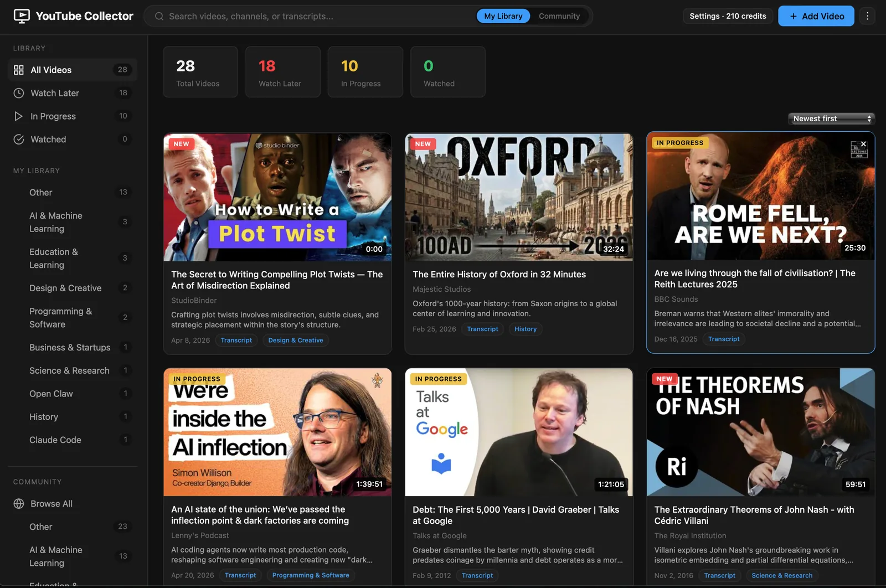This screenshot has height=588, width=886.
Task: Click the Add Video button
Action: [816, 16]
